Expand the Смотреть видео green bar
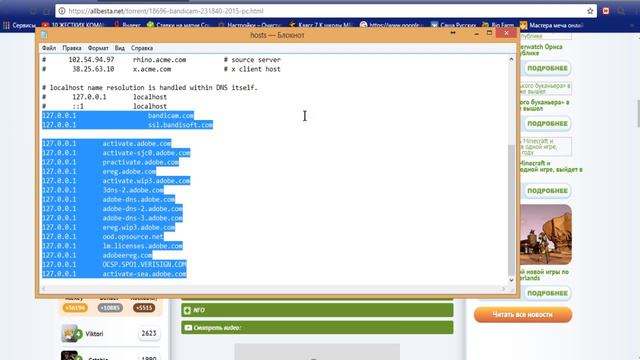This screenshot has height=360, width=640. click(317, 327)
